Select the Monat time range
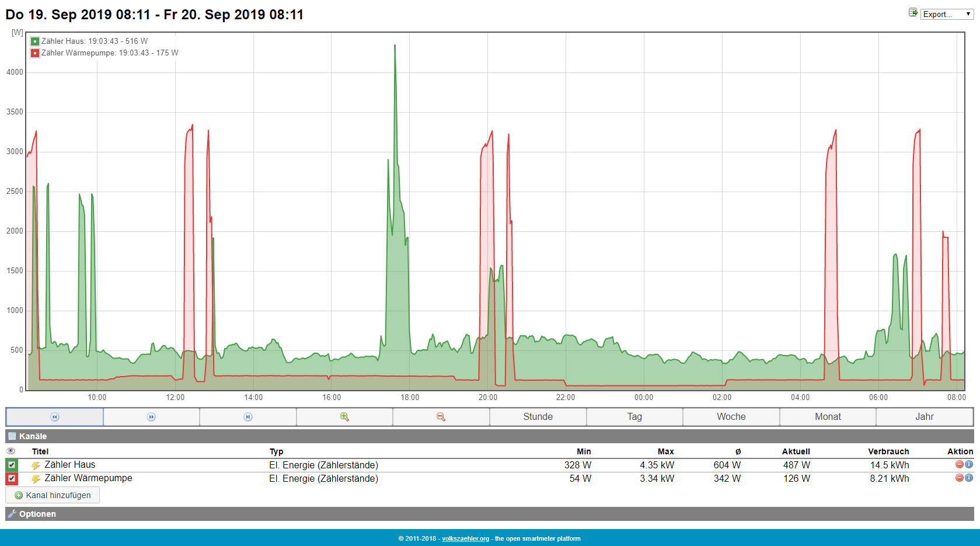980x546 pixels. 828,417
